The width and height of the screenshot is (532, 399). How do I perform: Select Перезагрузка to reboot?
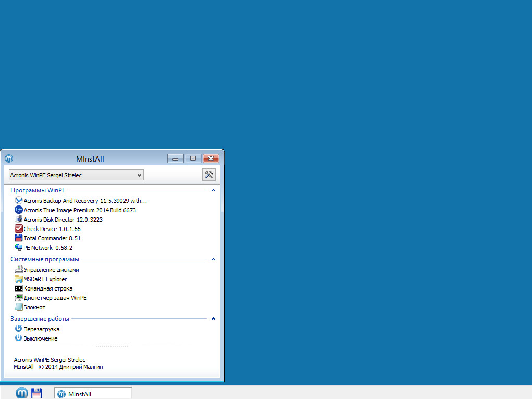[x=41, y=329]
